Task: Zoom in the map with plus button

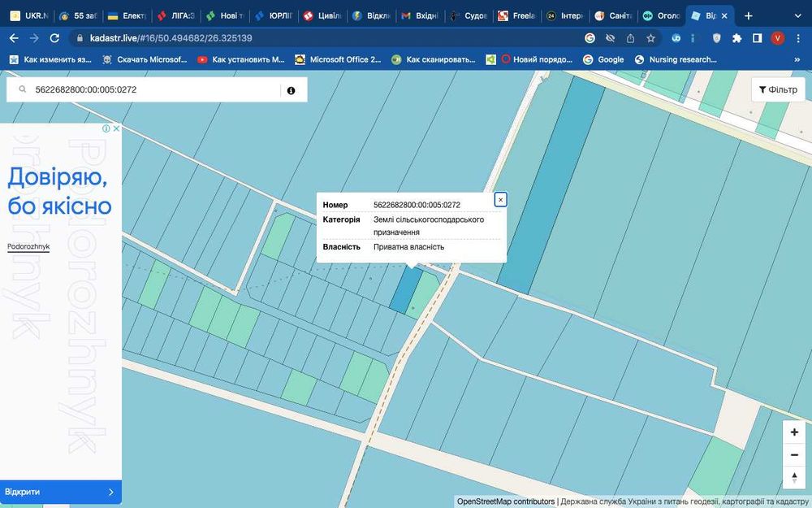Action: tap(794, 432)
